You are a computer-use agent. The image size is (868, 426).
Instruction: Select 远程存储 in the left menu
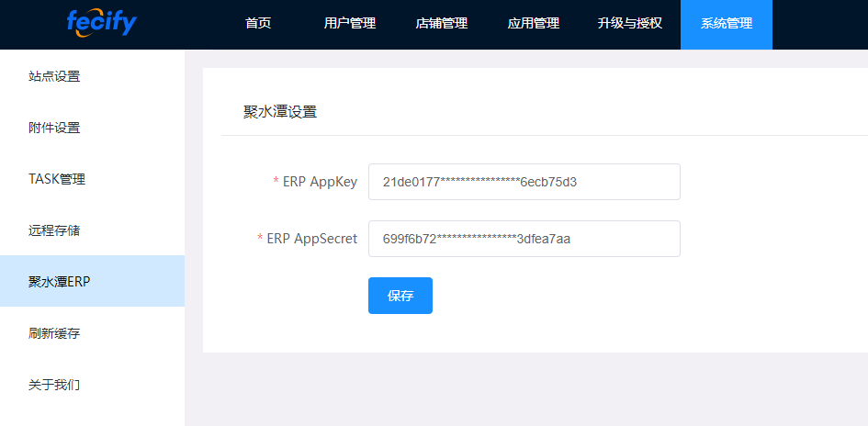tap(92, 230)
